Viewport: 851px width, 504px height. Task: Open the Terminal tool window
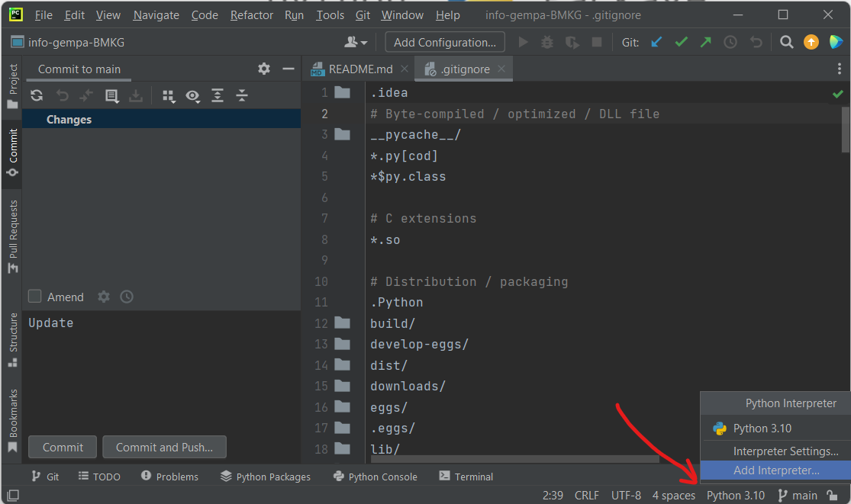pyautogui.click(x=465, y=476)
